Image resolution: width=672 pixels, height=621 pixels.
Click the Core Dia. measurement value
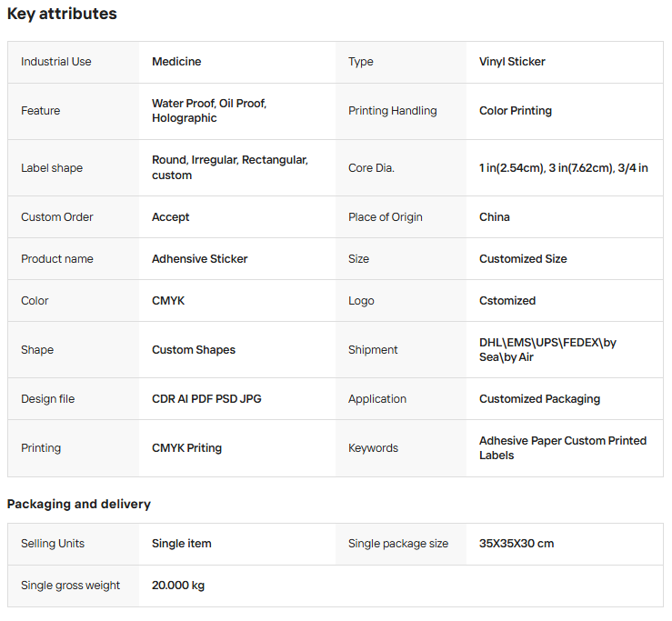(x=563, y=168)
